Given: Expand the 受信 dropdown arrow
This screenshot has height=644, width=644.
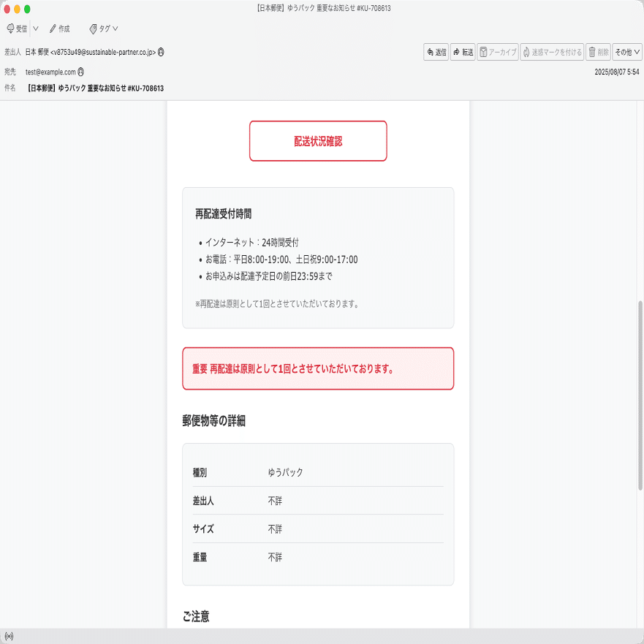Looking at the screenshot, I should (34, 29).
